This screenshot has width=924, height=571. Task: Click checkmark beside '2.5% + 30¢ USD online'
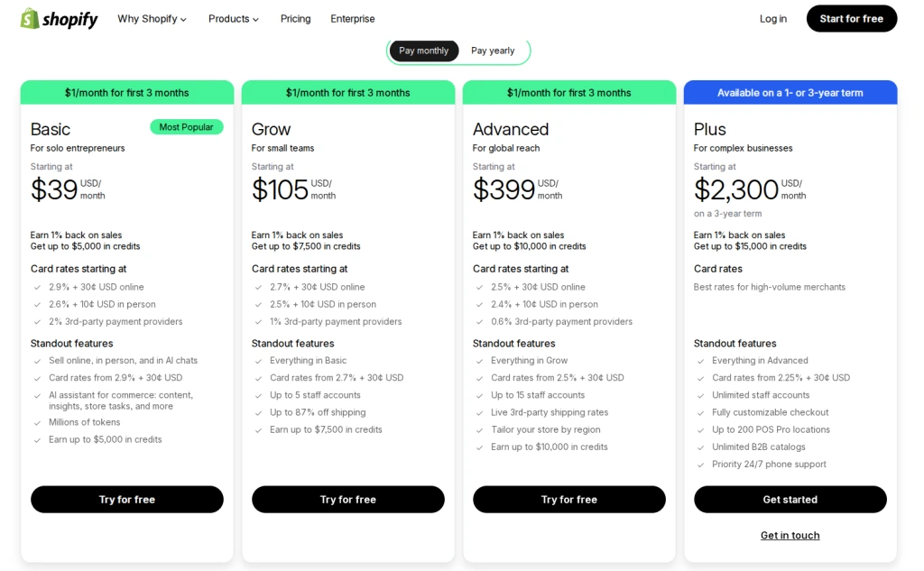tap(479, 288)
